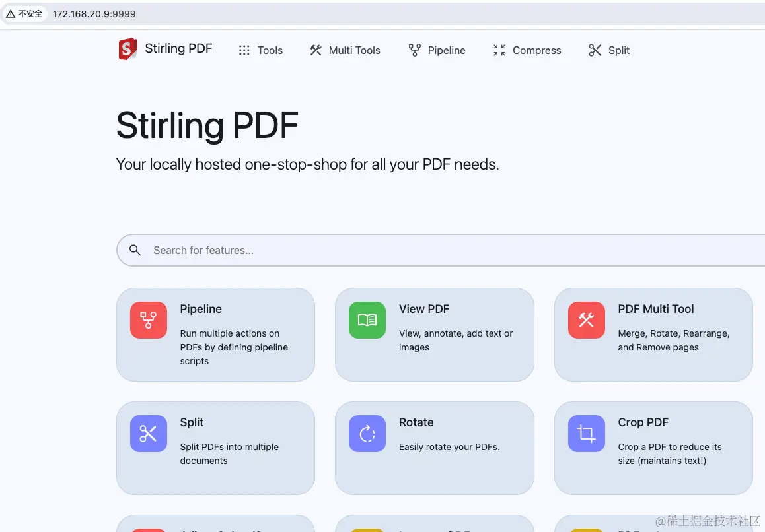Open the Crop PDF card title
The image size is (765, 532).
pos(643,422)
